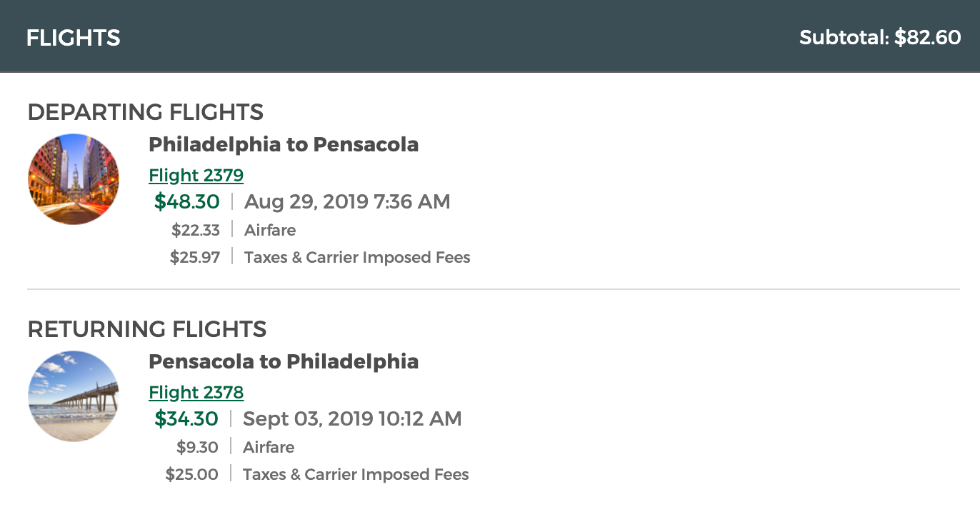Open the Flight 2379 link
Image resolution: width=980 pixels, height=507 pixels.
196,175
